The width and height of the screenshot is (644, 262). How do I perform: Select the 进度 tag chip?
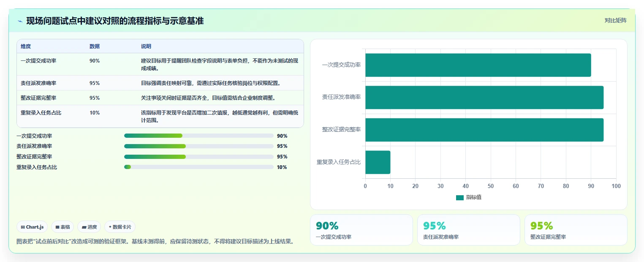point(89,227)
